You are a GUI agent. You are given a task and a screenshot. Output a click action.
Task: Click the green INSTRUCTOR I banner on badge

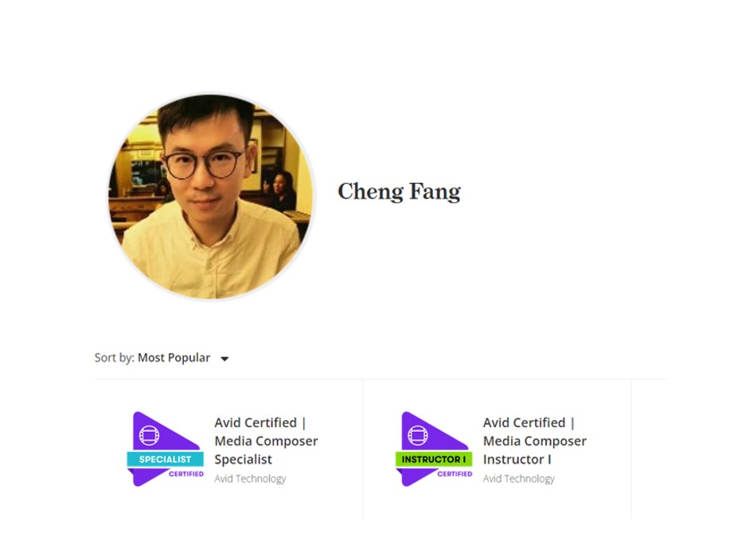434,459
